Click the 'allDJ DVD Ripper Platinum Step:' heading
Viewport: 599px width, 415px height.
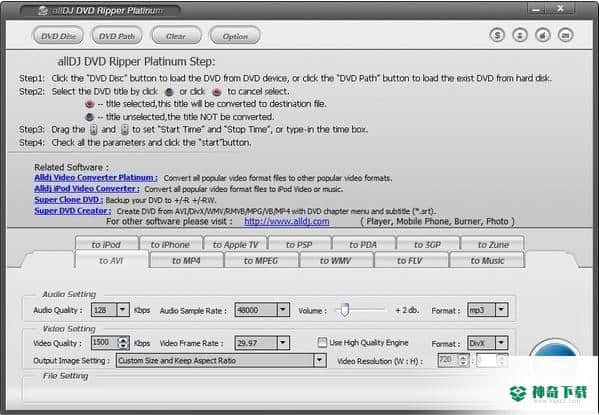(x=136, y=61)
